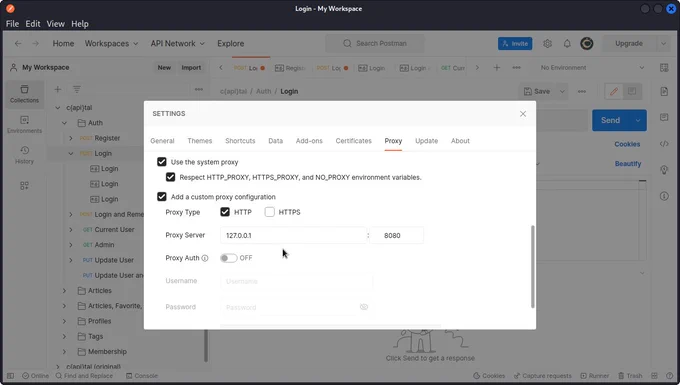Screen dimensions: 680x385
Task: Click the Proxy Server host field
Action: point(294,235)
